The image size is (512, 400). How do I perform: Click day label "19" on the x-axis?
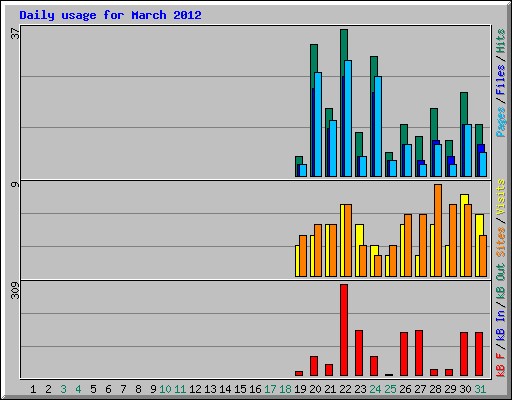(x=300, y=389)
